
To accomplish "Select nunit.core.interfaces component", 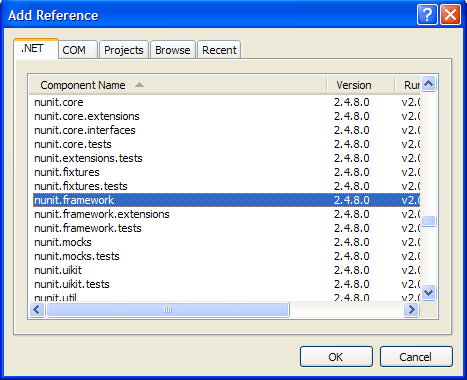I will (x=85, y=130).
